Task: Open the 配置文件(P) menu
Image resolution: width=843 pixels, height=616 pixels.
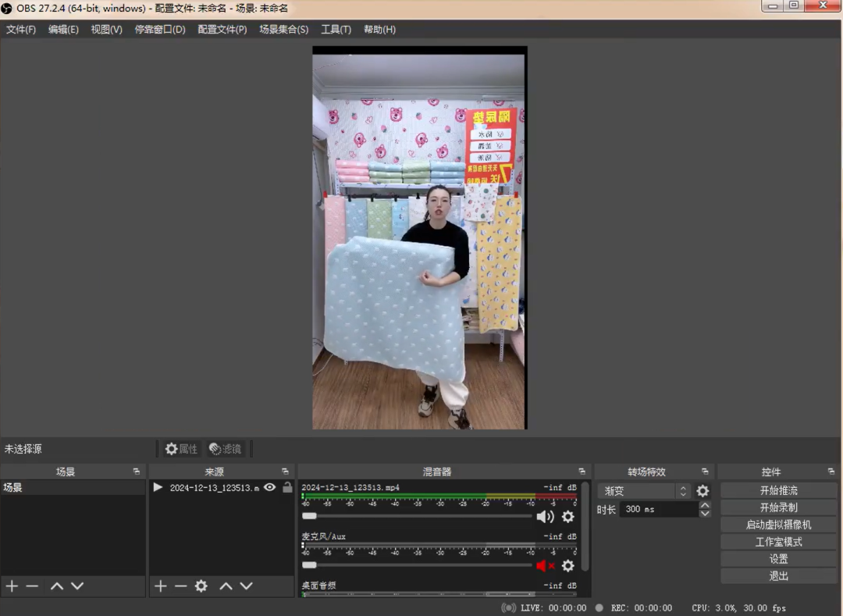Action: pos(222,30)
